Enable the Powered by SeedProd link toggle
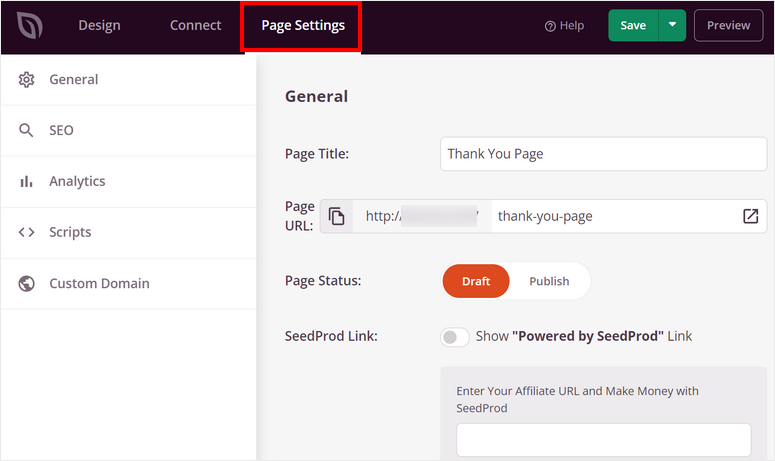 (x=455, y=337)
